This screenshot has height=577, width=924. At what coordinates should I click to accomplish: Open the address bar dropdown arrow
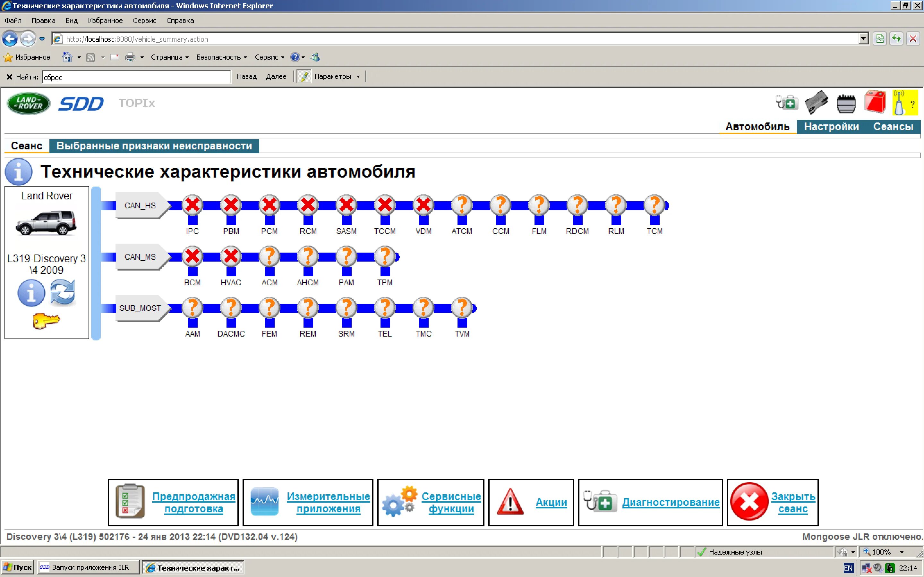coord(864,38)
